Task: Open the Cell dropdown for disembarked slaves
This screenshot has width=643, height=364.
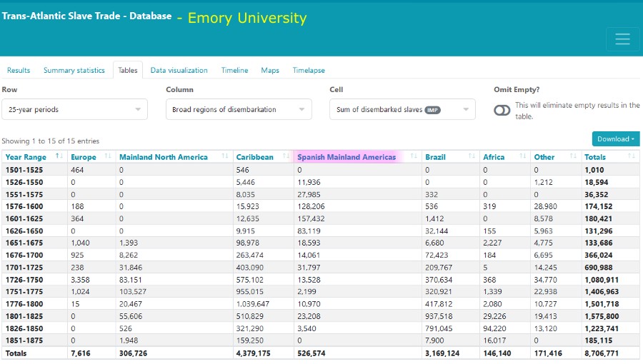Action: [x=402, y=109]
